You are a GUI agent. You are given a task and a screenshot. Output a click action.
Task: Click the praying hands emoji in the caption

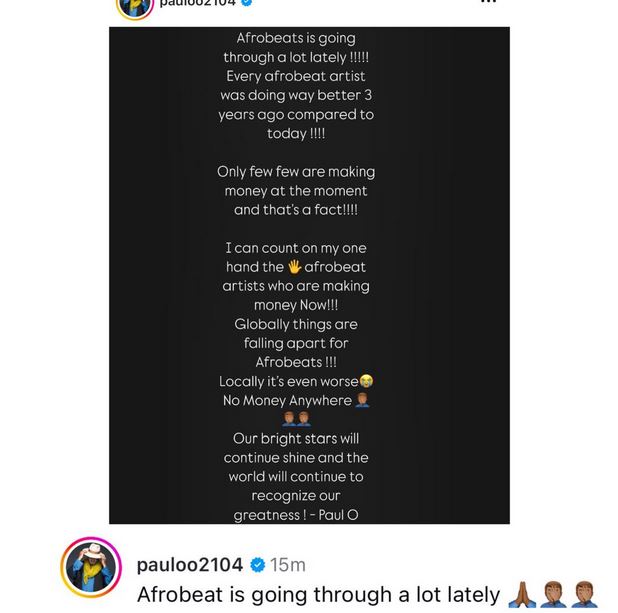[522, 594]
